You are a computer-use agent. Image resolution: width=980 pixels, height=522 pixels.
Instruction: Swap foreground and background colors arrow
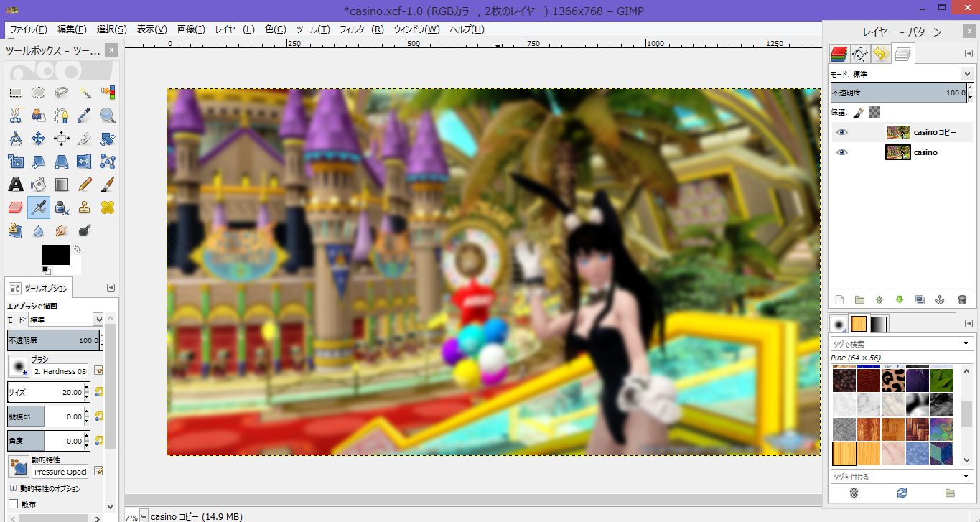point(75,249)
